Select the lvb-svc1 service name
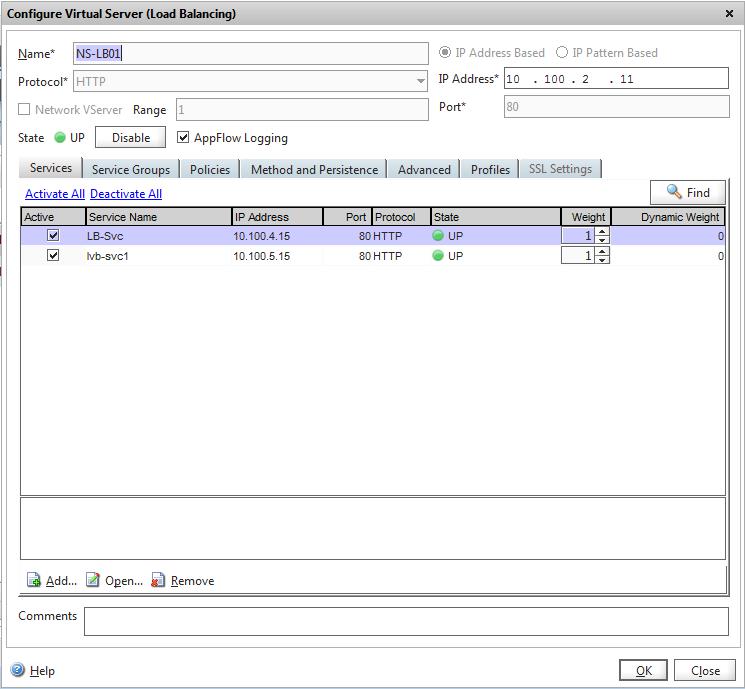This screenshot has width=745, height=689. pos(107,256)
